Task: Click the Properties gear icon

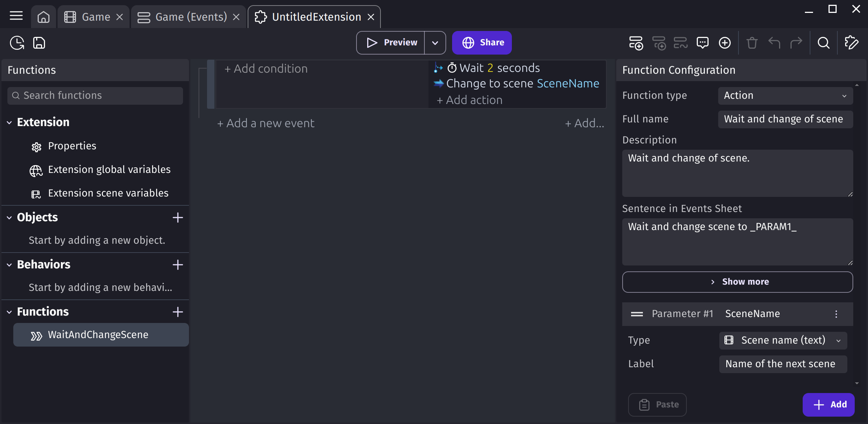Action: click(x=36, y=147)
